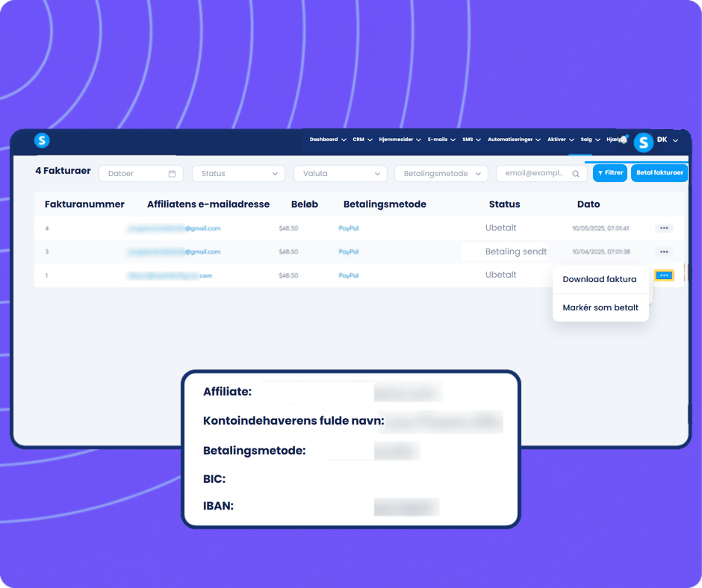Click the email search field

[x=541, y=174]
